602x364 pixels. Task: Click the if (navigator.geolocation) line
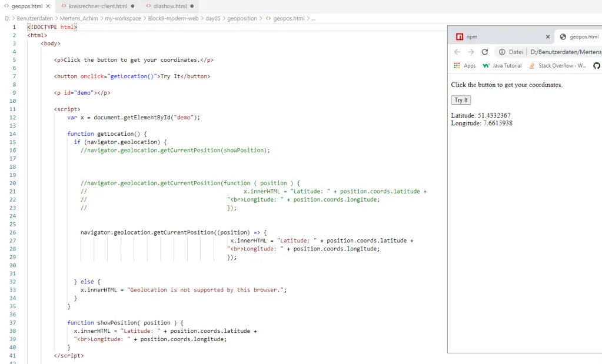point(121,142)
